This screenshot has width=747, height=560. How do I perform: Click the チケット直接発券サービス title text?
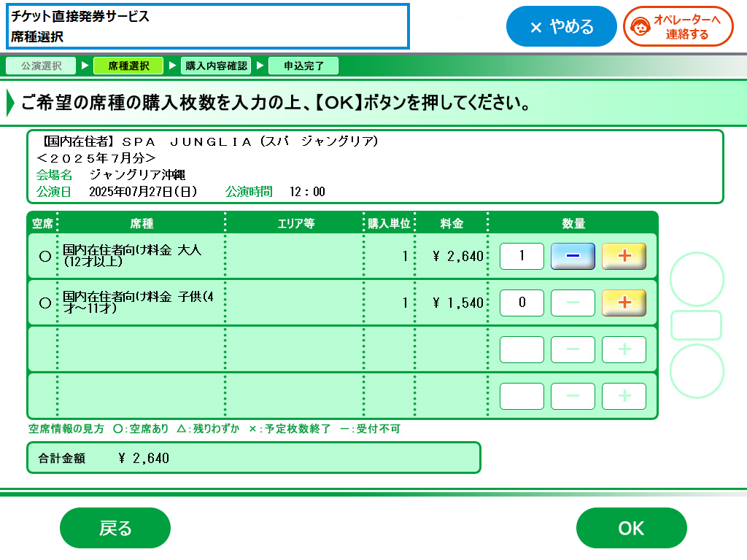tap(80, 16)
